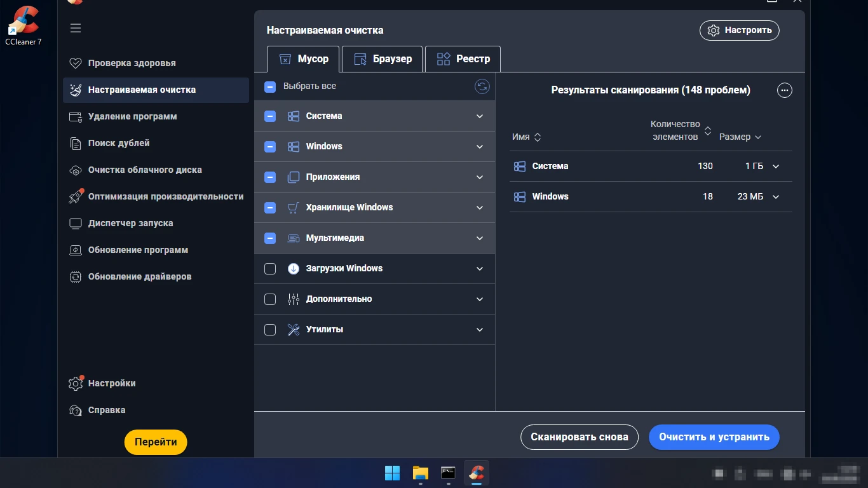Click the Проверка здоровья heart icon
This screenshot has height=488, width=868.
[x=76, y=63]
